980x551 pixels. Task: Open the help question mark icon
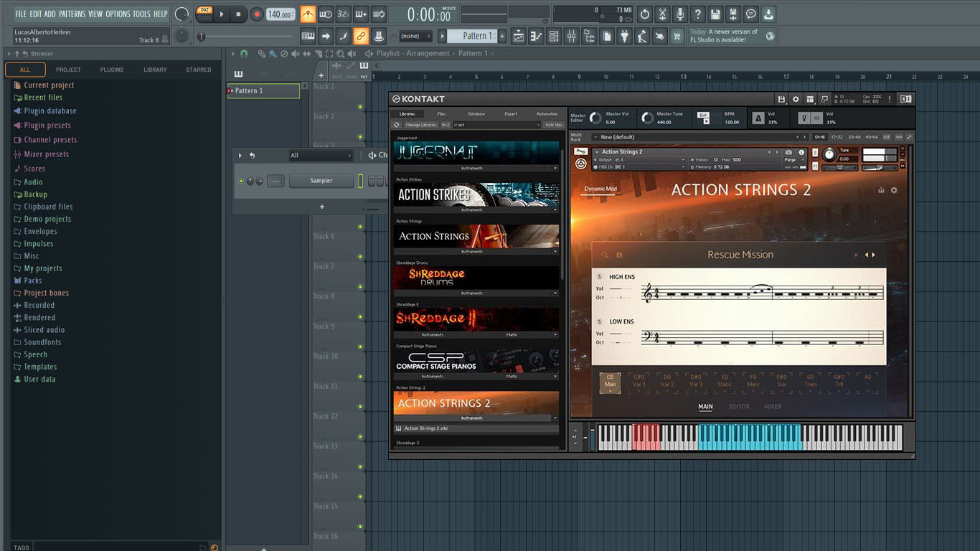point(697,14)
